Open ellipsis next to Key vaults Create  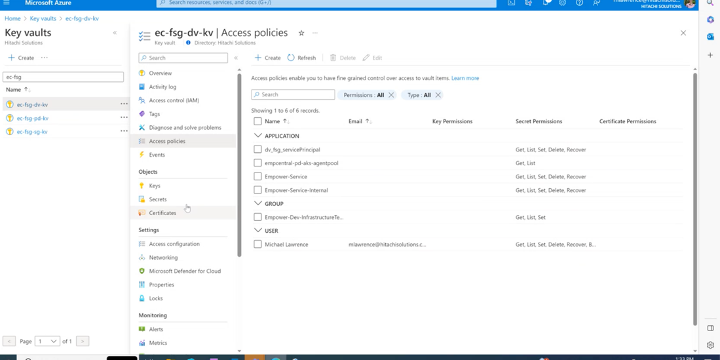pyautogui.click(x=44, y=58)
